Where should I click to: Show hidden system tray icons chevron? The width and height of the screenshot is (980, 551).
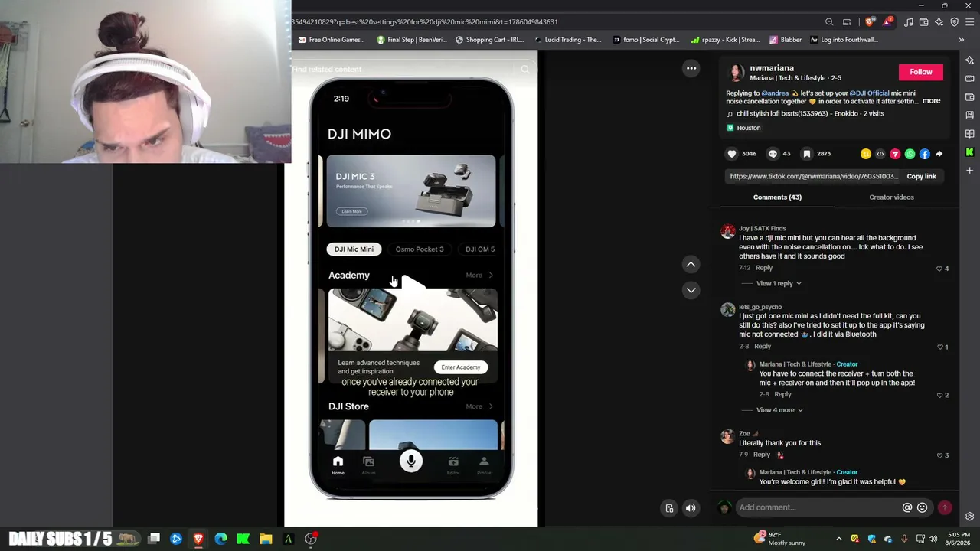click(839, 539)
